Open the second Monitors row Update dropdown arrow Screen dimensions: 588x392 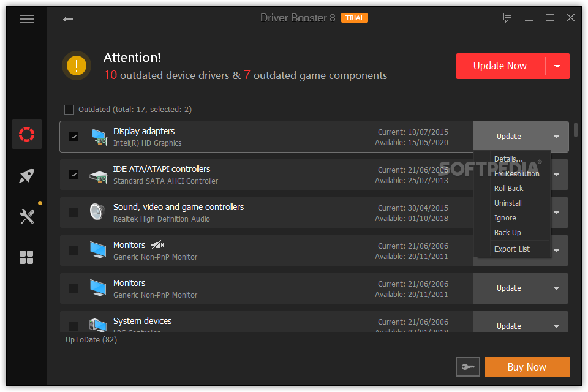(557, 288)
